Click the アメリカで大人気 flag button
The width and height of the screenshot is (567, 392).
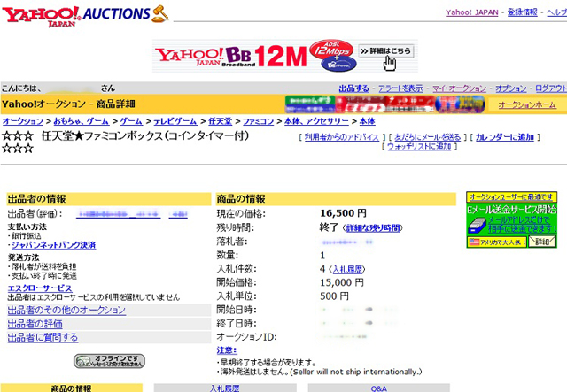tap(496, 242)
